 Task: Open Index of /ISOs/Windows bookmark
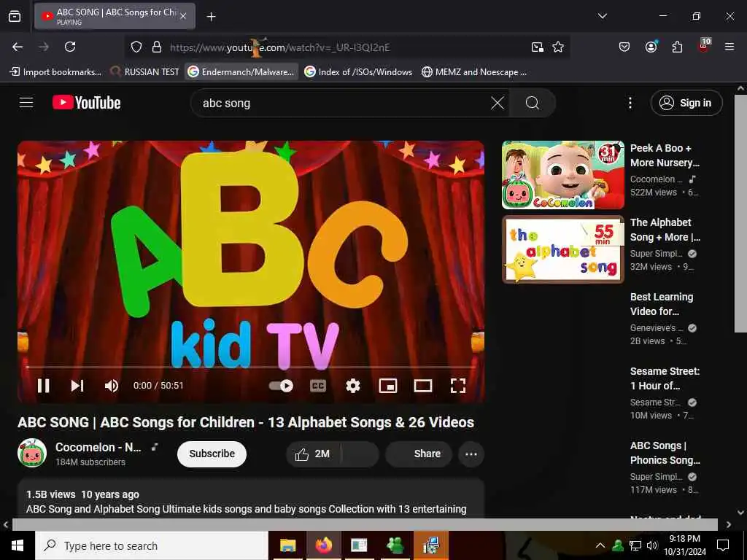(358, 72)
